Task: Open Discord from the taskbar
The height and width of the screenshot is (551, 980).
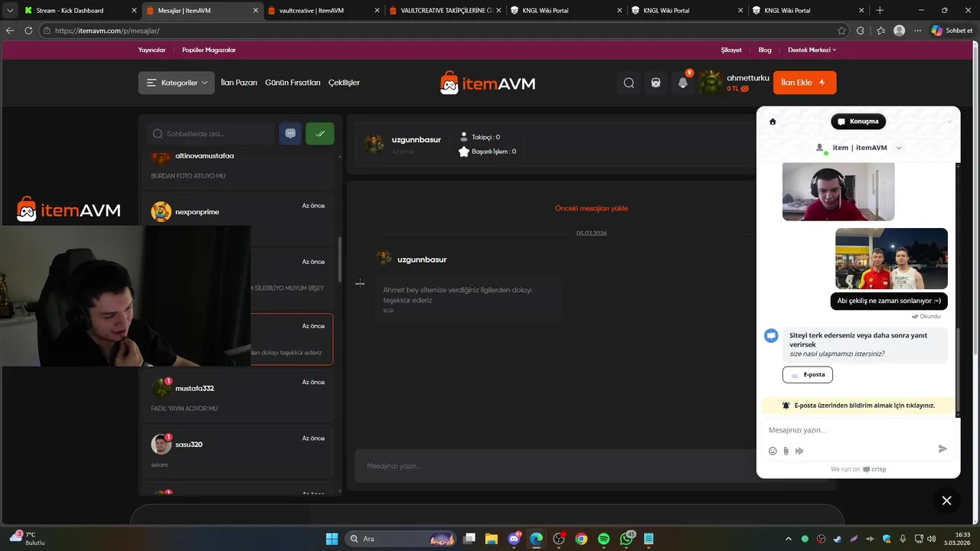Action: pyautogui.click(x=514, y=539)
